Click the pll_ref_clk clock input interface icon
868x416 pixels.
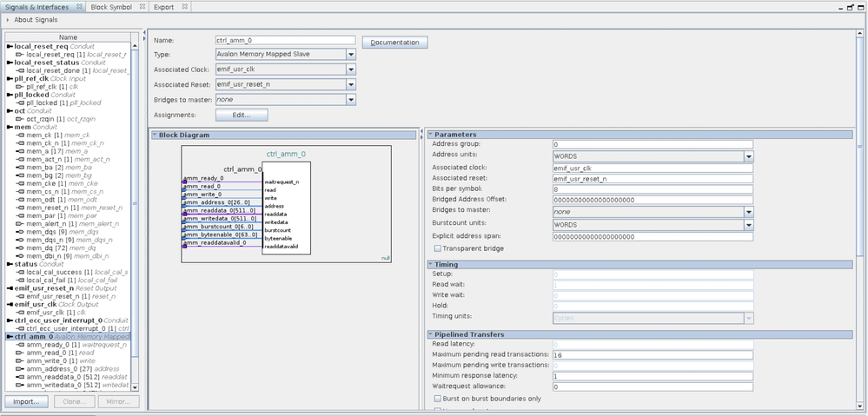click(10, 78)
